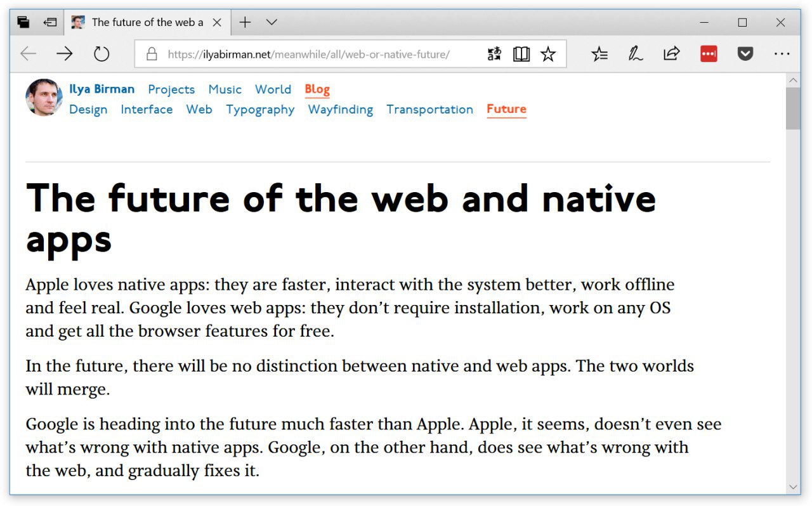812x506 pixels.
Task: Click paragraph 'In the future, there will be'
Action: point(360,377)
